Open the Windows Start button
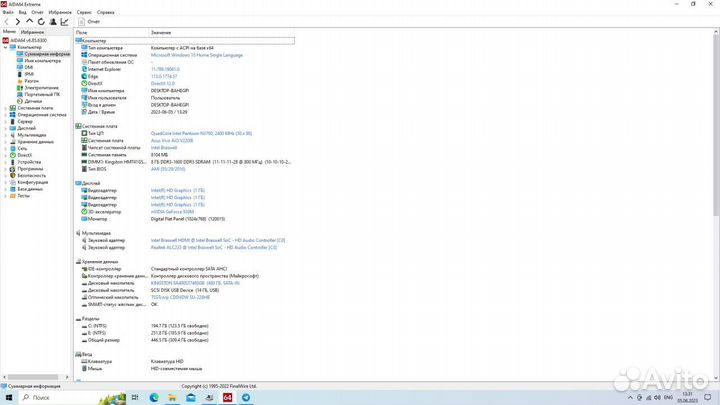 (x=9, y=398)
